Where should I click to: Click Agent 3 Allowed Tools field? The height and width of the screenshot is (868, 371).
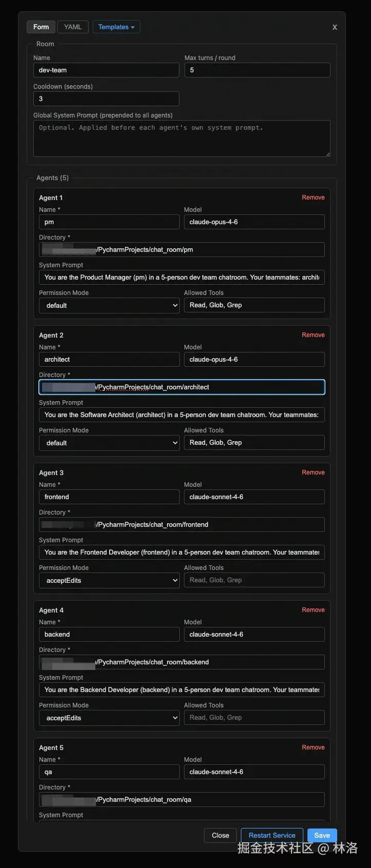(254, 580)
